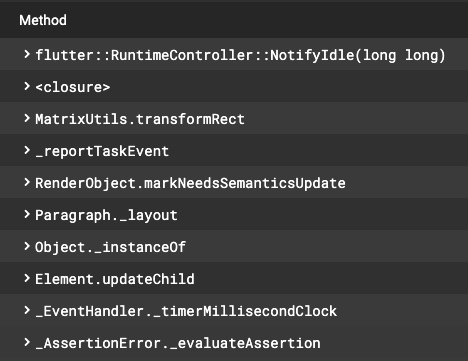Expand the _reportTaskEvent chevron
Screen dimensions: 468x361
coord(27,150)
